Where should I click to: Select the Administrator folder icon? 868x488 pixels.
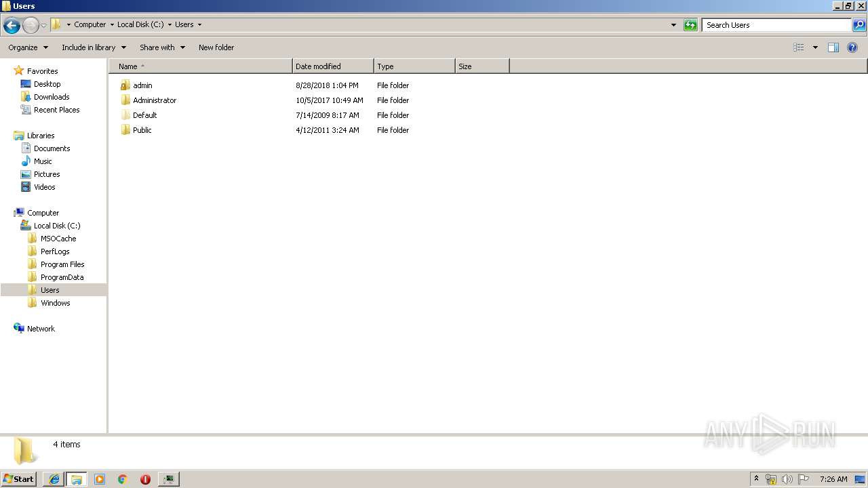(x=125, y=100)
